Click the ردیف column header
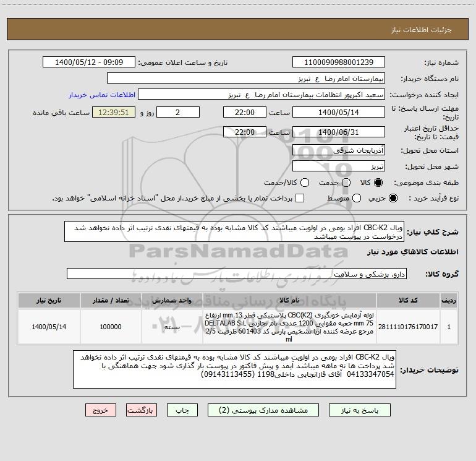Image resolution: width=476 pixels, height=461 pixels. pyautogui.click(x=449, y=300)
